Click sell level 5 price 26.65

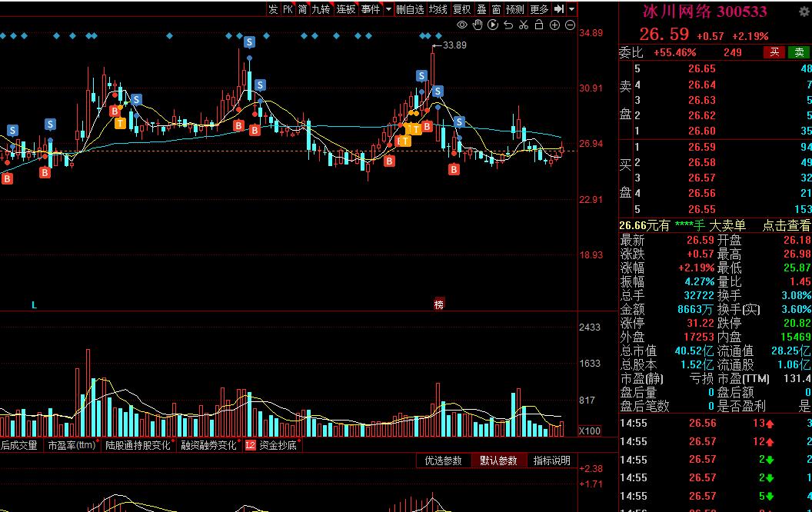[702, 68]
